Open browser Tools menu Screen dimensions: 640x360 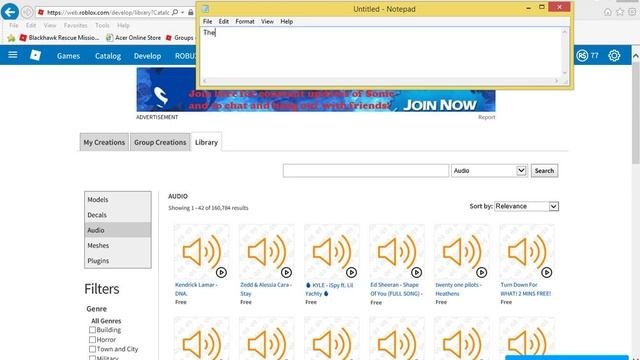[102, 25]
